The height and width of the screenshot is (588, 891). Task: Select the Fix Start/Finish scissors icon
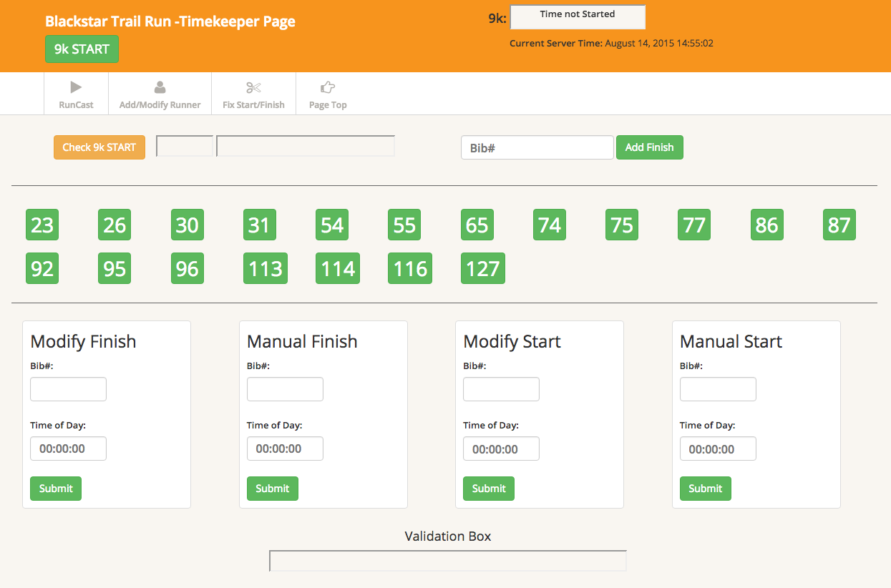pos(253,88)
